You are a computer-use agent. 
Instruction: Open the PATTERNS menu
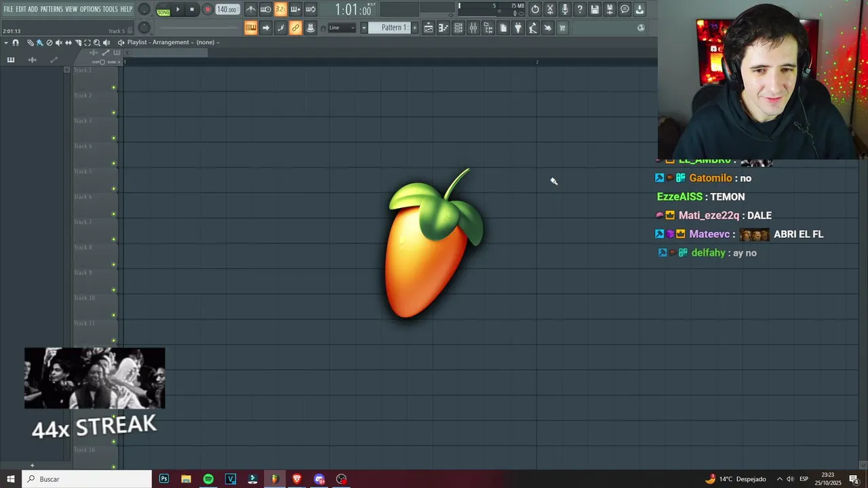tap(52, 9)
